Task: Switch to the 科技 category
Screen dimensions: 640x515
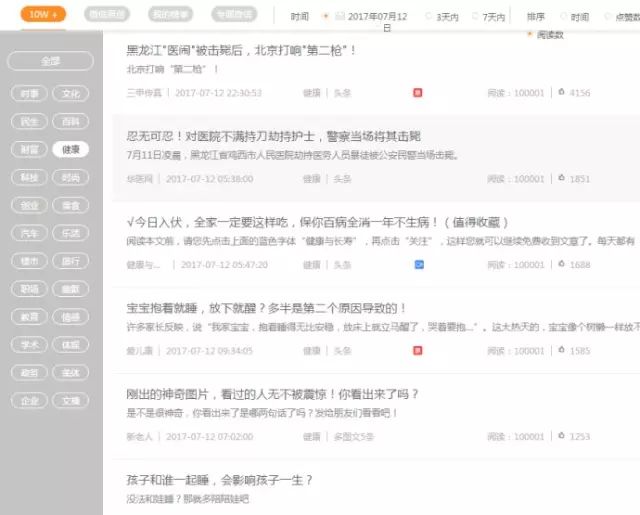Action: coord(30,177)
